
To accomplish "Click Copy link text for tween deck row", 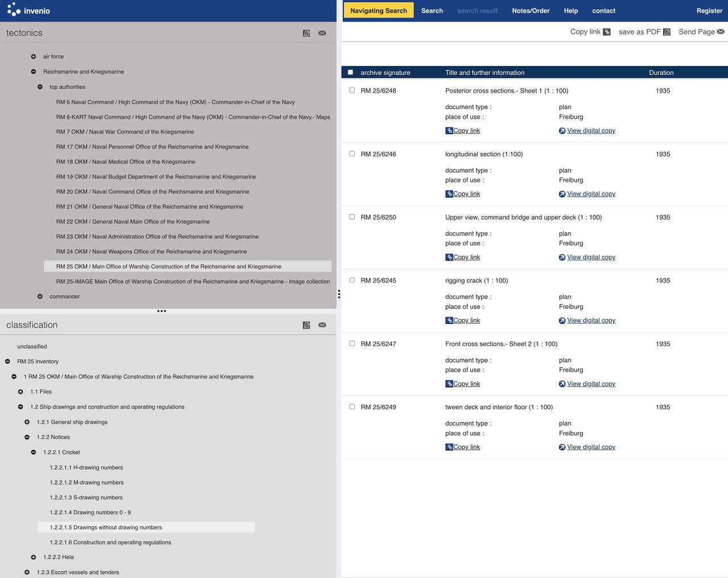I will coord(466,447).
